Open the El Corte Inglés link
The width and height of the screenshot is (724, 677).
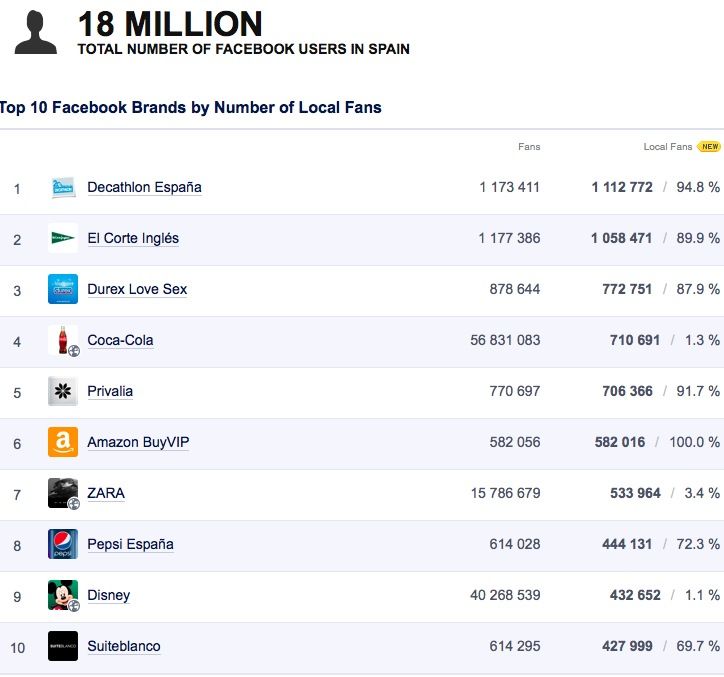[133, 239]
